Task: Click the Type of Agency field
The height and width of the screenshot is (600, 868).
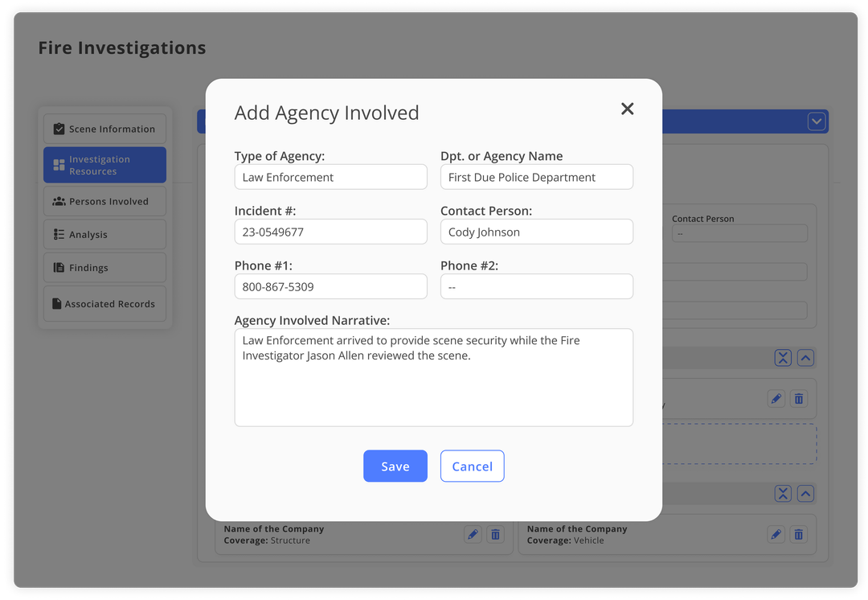Action: (x=331, y=177)
